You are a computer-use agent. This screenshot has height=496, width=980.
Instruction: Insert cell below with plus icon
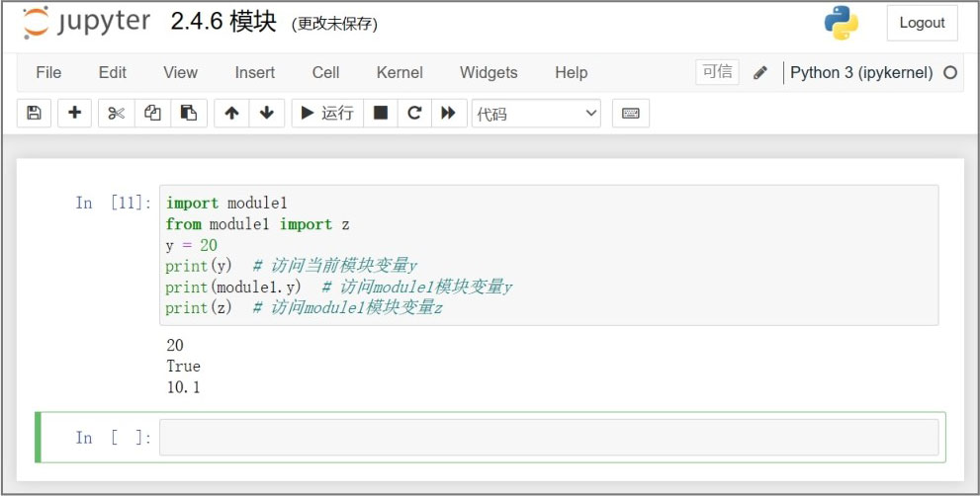[x=74, y=113]
